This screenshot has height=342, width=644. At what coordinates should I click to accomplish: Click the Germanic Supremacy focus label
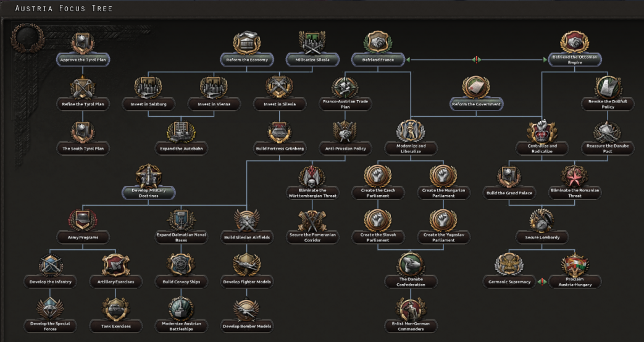(509, 282)
